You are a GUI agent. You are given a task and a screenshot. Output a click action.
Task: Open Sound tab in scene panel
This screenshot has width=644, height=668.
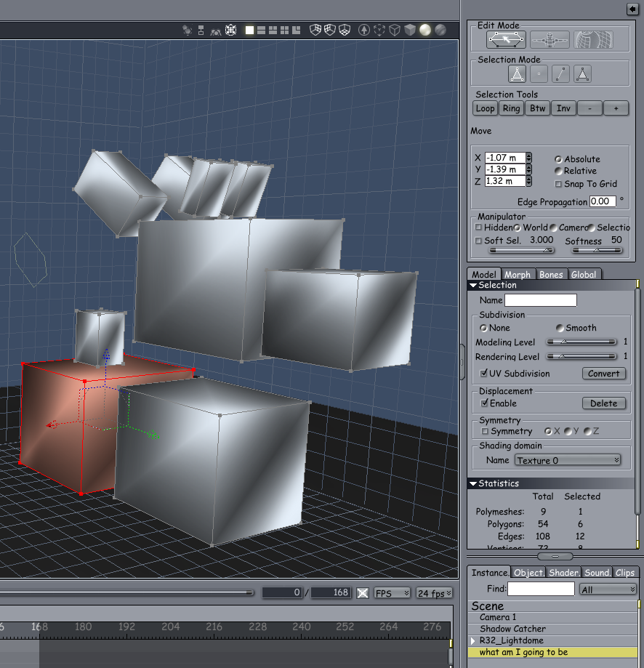click(x=597, y=573)
